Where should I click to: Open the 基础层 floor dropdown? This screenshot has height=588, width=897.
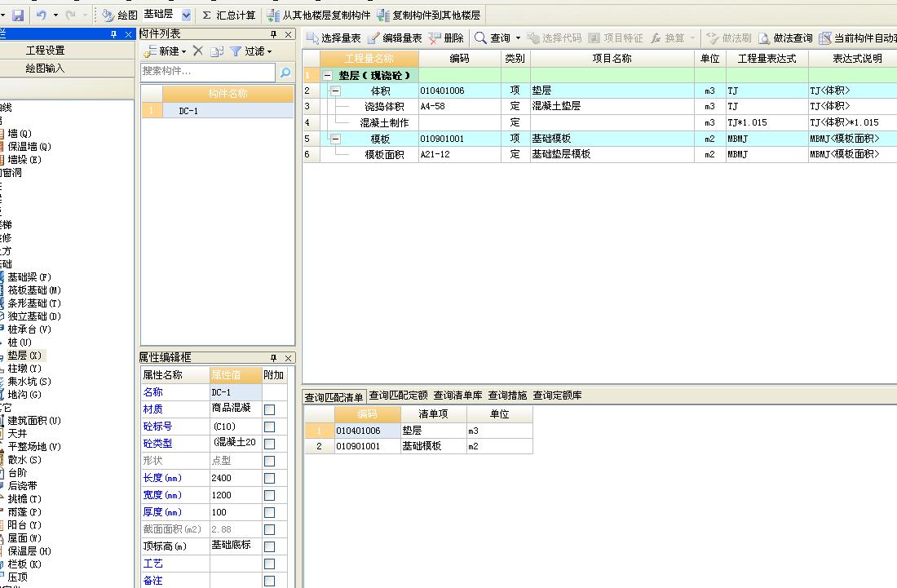point(187,15)
